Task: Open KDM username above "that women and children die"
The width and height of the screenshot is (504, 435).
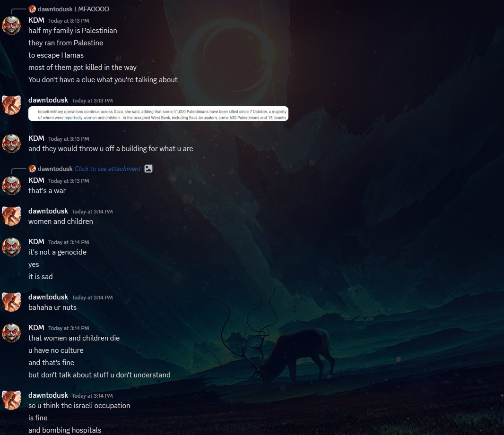Action: click(x=36, y=328)
